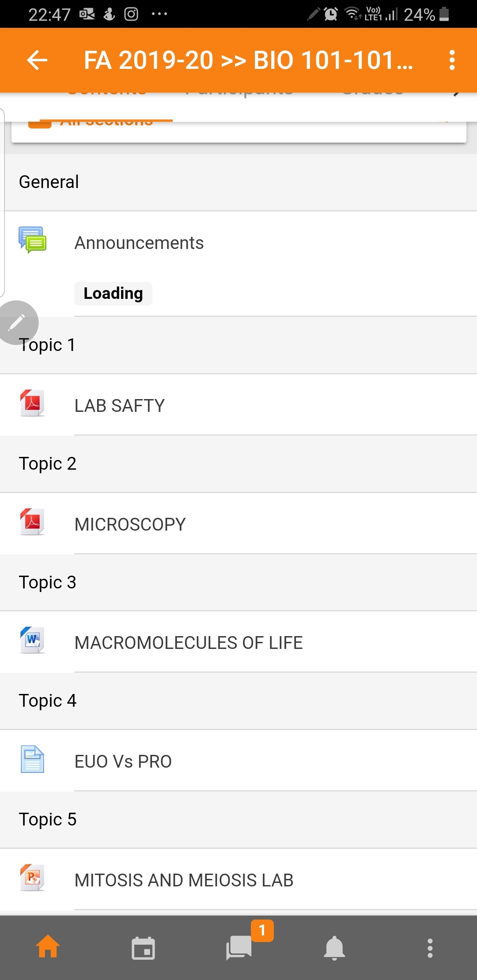Open the EUO Vs PRO page icon

[x=32, y=759]
